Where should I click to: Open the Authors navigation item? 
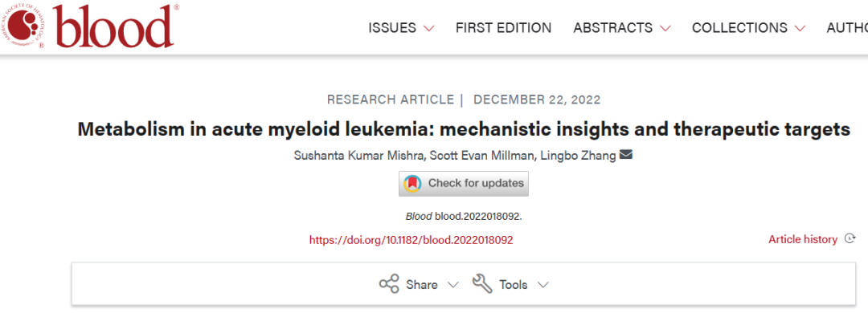pos(847,27)
